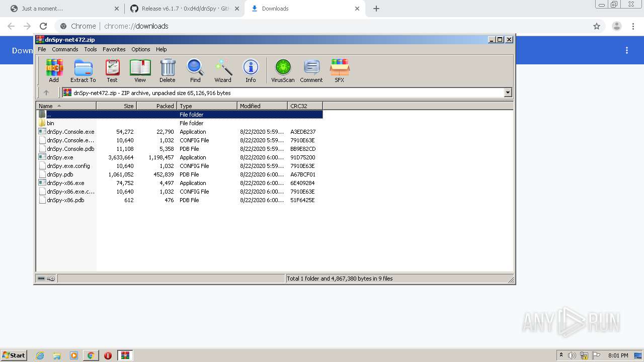Go up one folder level arrow
The height and width of the screenshot is (362, 644).
(46, 93)
